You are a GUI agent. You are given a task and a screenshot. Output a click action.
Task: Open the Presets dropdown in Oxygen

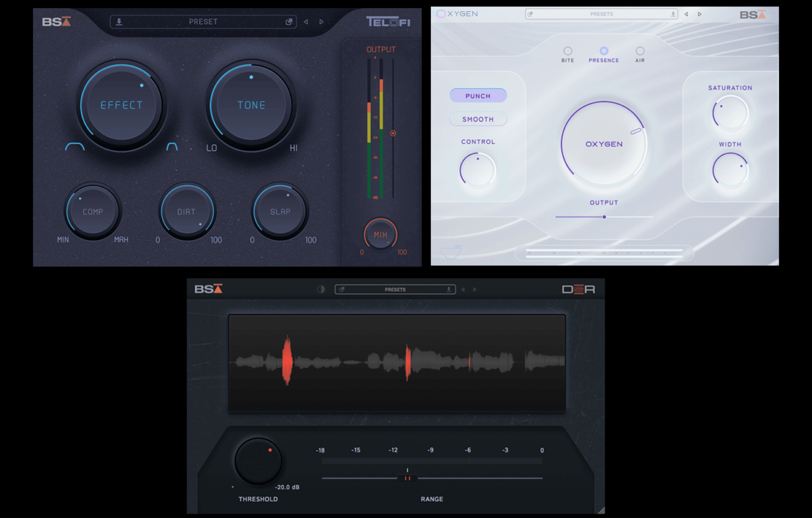(601, 14)
